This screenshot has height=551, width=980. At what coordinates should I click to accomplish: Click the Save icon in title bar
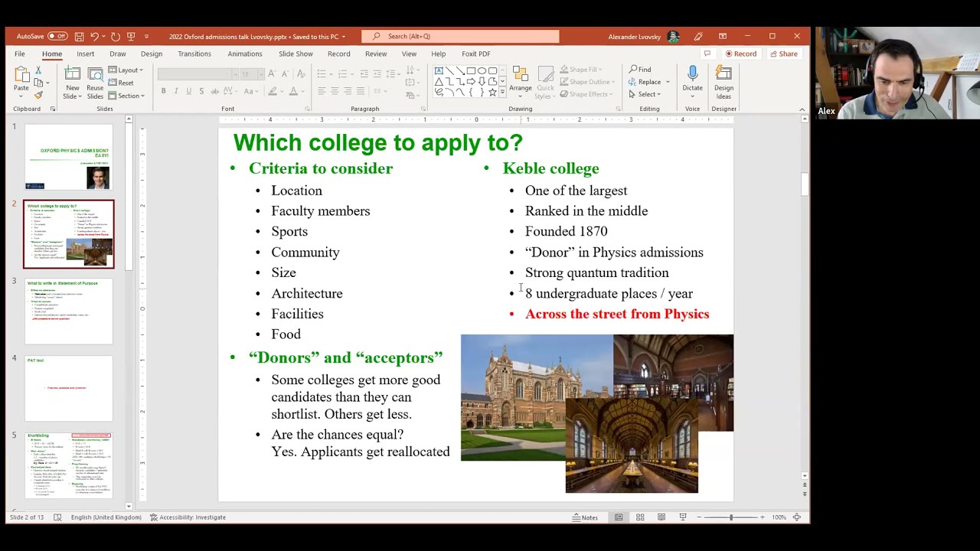[x=79, y=36]
